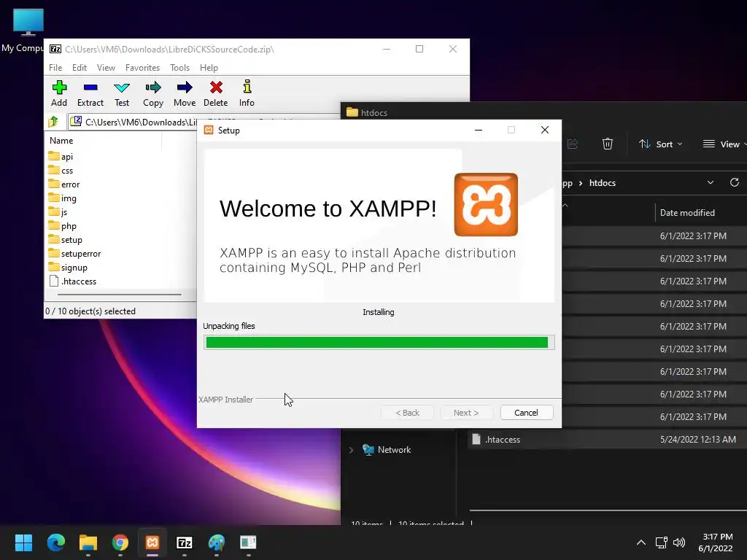Open the My Computer desktop icon
The height and width of the screenshot is (560, 747).
(x=28, y=30)
